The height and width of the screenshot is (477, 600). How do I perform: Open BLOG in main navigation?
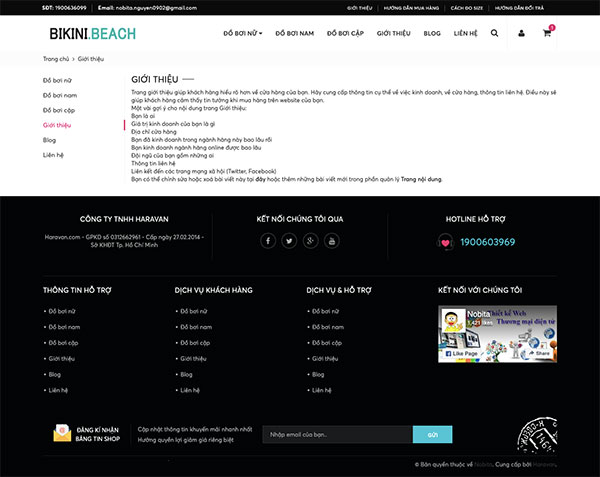tap(432, 33)
